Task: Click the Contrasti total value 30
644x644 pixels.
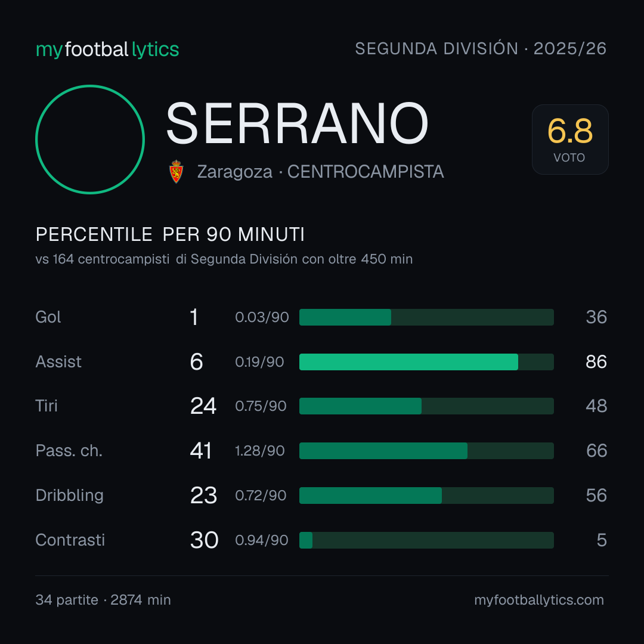Action: (204, 540)
